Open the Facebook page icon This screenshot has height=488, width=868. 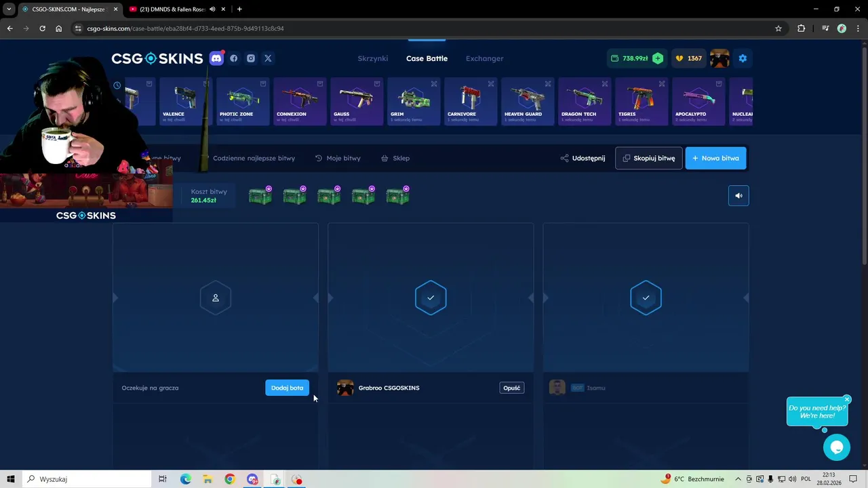pos(234,58)
